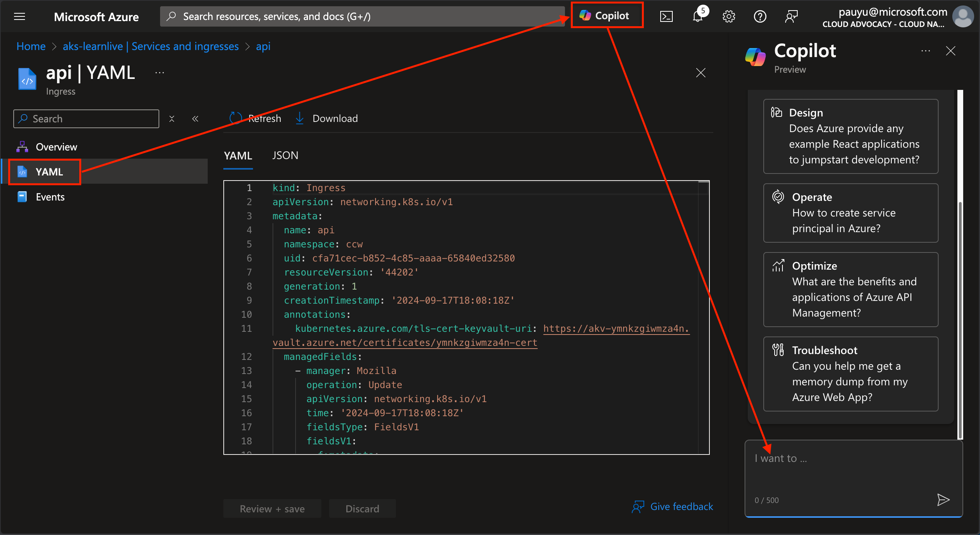The height and width of the screenshot is (535, 980).
Task: Open more options next to api YAML title
Action: tap(160, 73)
